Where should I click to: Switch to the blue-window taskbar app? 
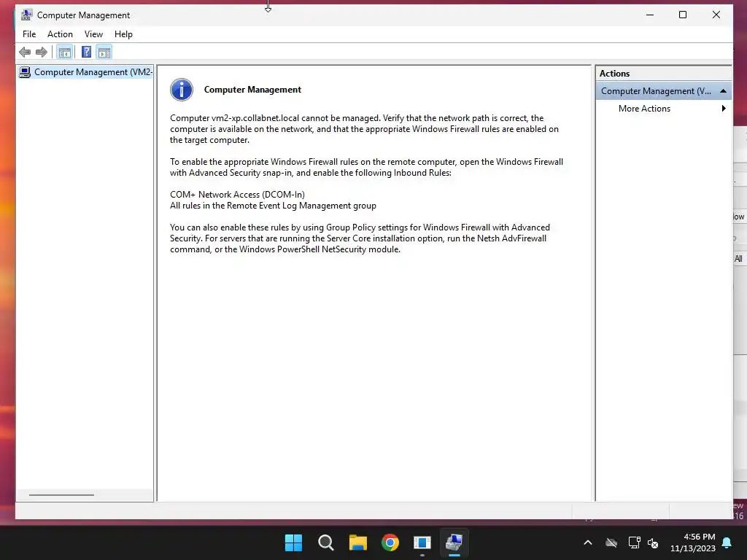point(422,542)
